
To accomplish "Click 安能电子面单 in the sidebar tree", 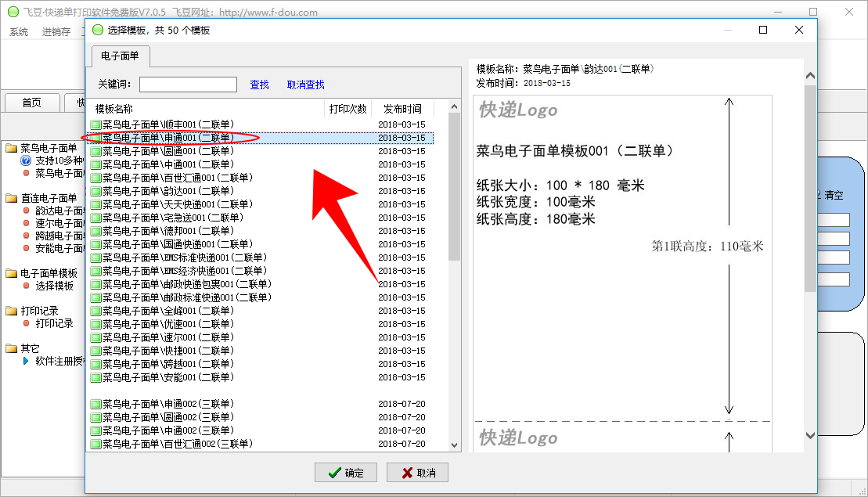I will coord(59,249).
